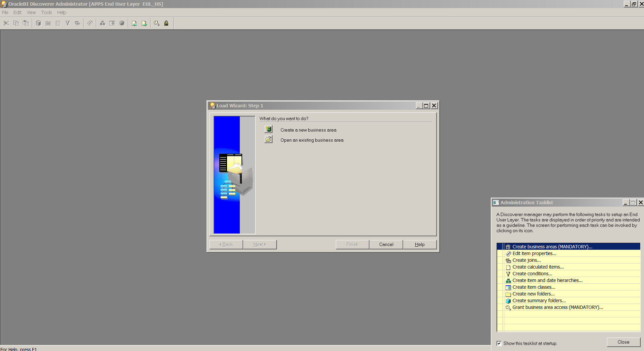644x351 pixels.
Task: Click the Create summary folders cube icon
Action: [x=508, y=301]
